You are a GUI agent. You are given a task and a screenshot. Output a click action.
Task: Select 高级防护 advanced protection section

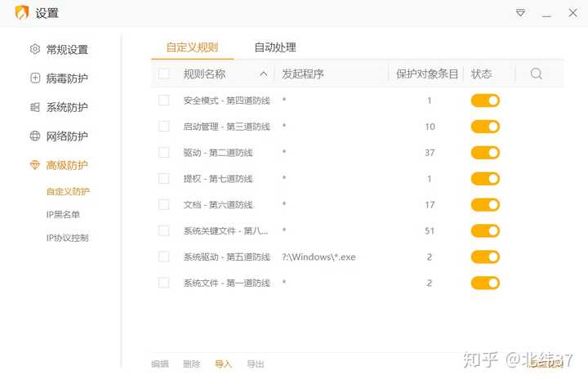tap(66, 165)
